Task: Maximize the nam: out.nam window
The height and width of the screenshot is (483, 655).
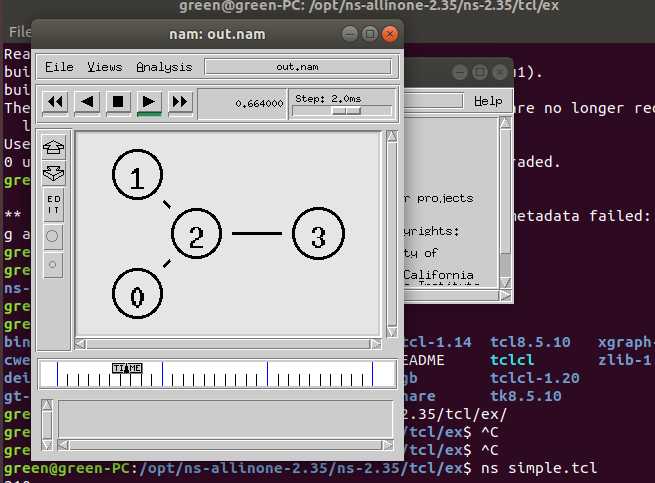Action: coord(370,34)
